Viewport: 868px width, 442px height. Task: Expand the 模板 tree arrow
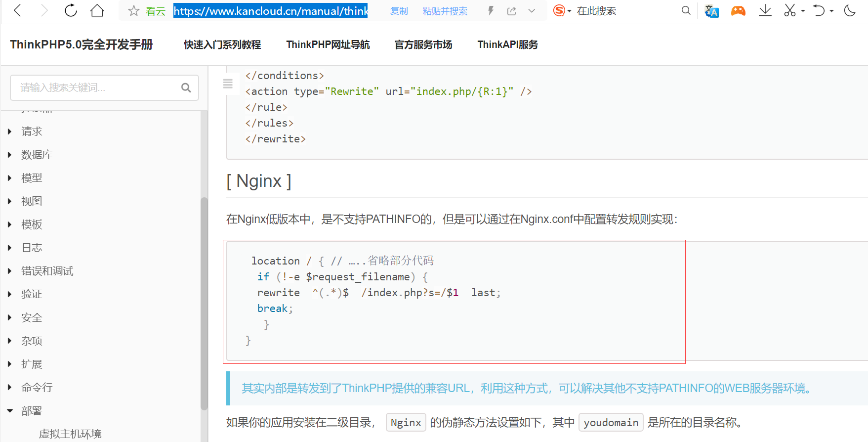point(9,224)
